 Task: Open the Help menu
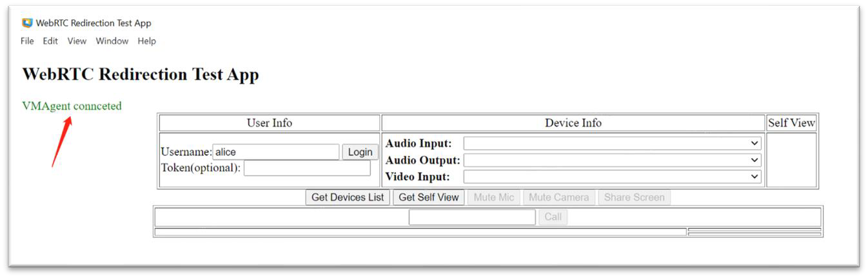pyautogui.click(x=146, y=41)
